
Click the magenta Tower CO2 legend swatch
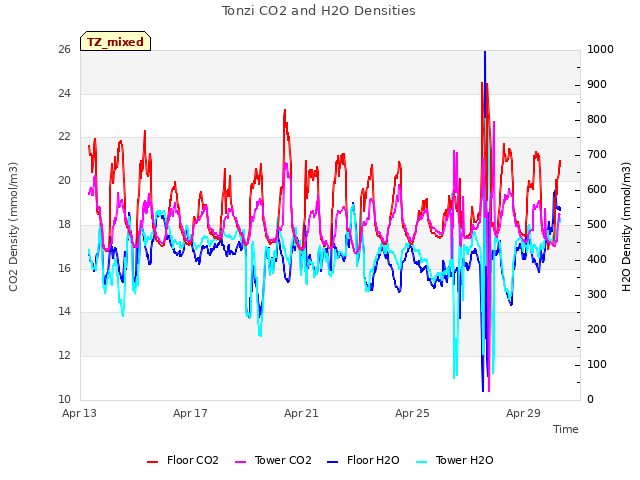click(240, 462)
